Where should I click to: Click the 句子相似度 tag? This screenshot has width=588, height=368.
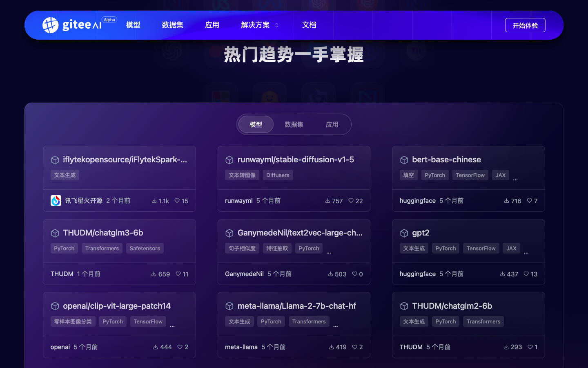(242, 248)
